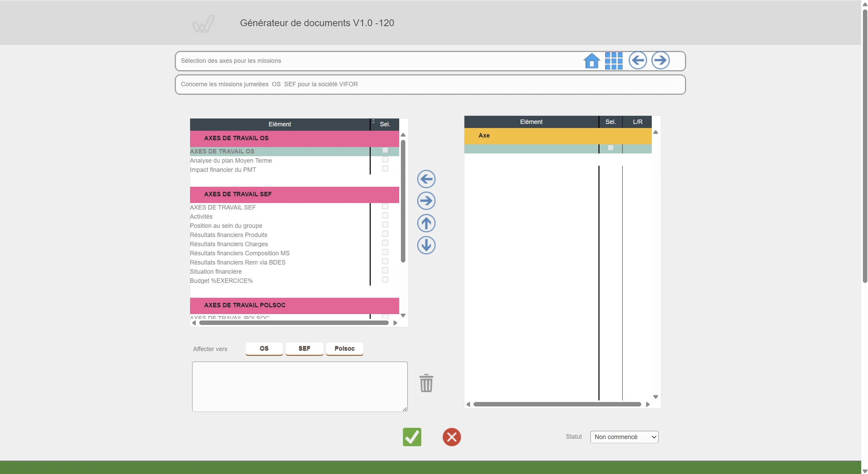Open the Statut dropdown
Screen dimensions: 868x474
pyautogui.click(x=624, y=437)
